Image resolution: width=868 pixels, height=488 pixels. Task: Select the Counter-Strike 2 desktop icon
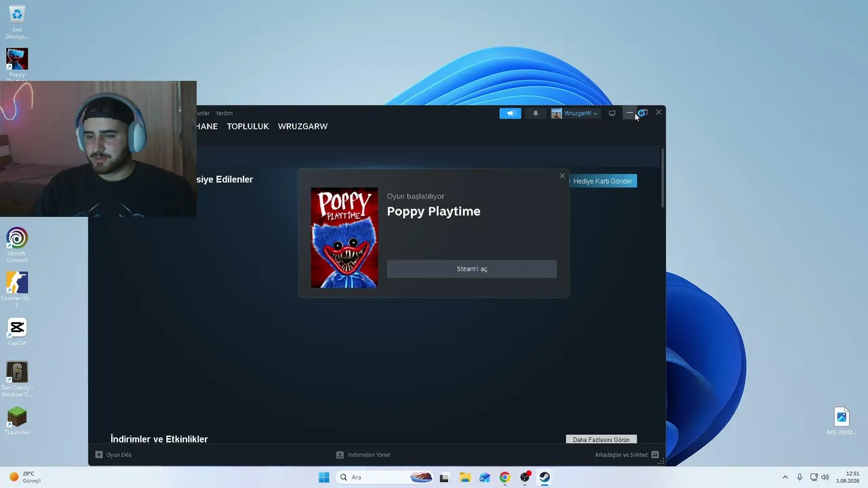[x=17, y=289]
